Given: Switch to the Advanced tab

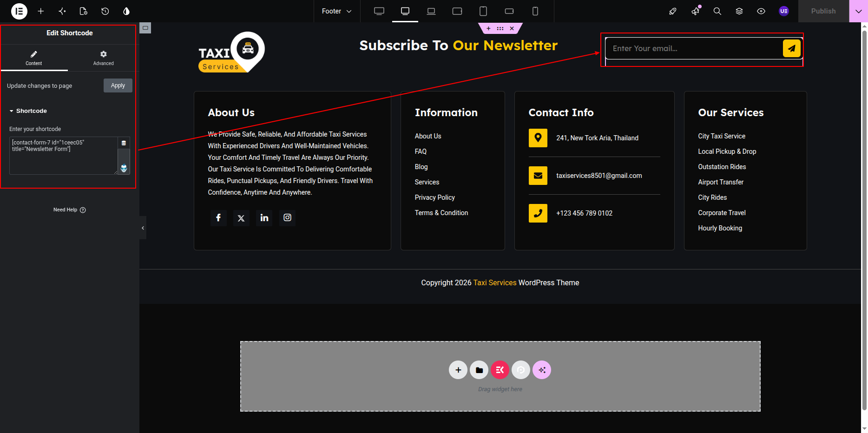Looking at the screenshot, I should point(103,58).
